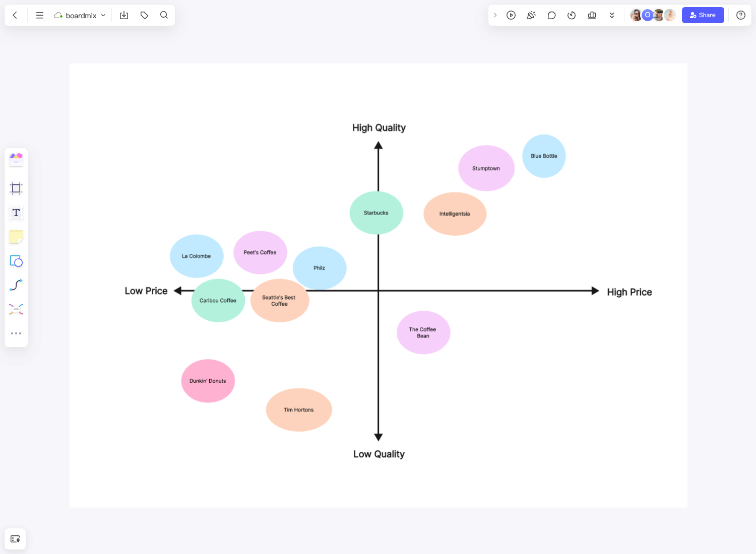
Task: Select the Seattle's Best Coffee bubble
Action: coord(279,301)
